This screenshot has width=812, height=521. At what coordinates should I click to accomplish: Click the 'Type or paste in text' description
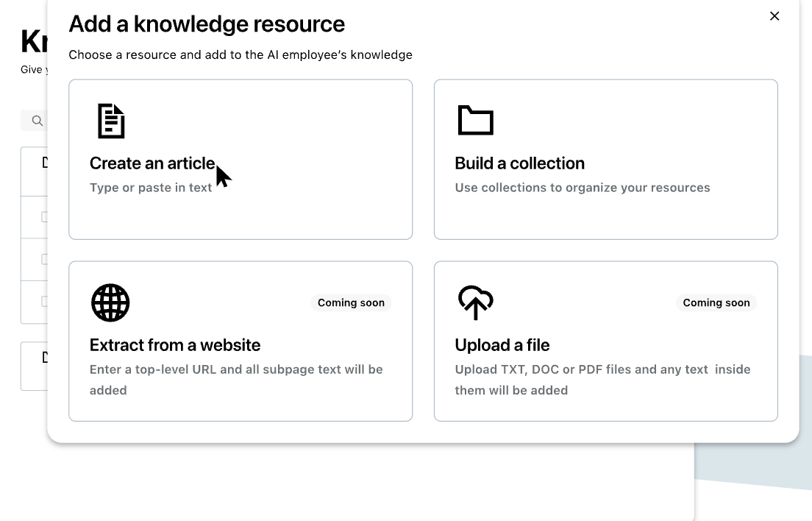[x=151, y=188]
